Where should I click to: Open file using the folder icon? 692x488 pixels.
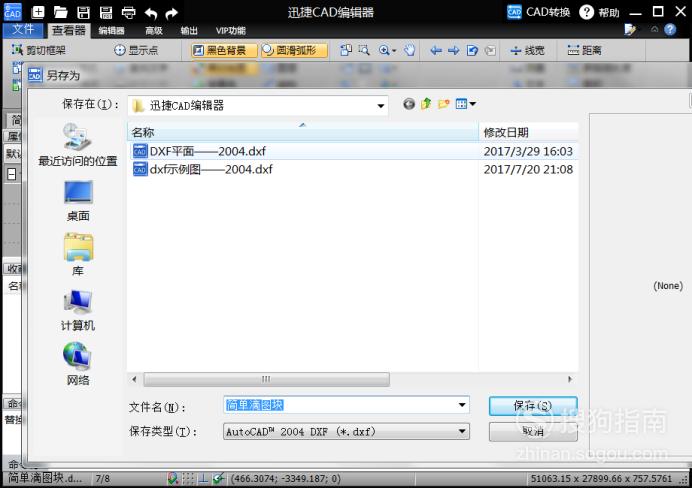pos(60,12)
